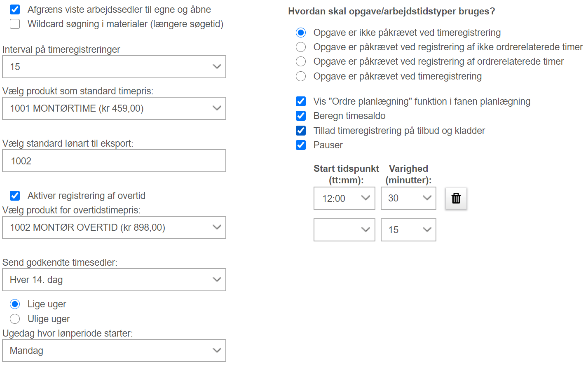The width and height of the screenshot is (588, 365).
Task: Uncheck "Afgræns viste arbejdssedler til egne og åbne"
Action: (15, 9)
